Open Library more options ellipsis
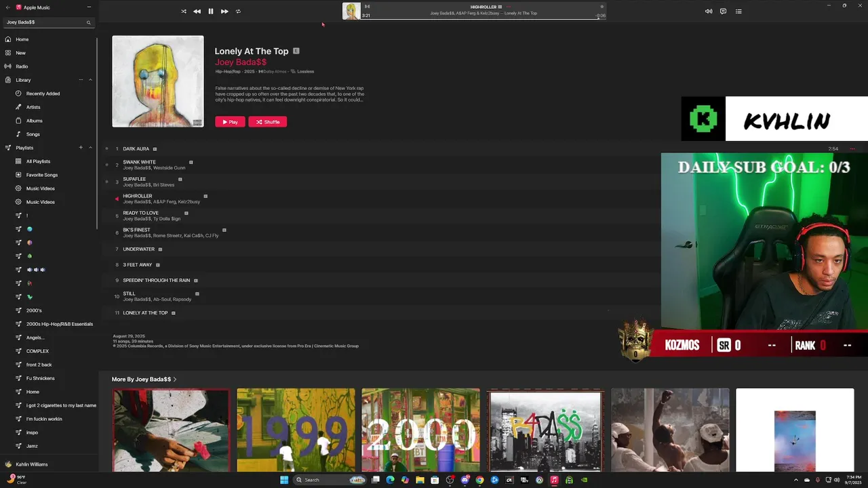 81,80
